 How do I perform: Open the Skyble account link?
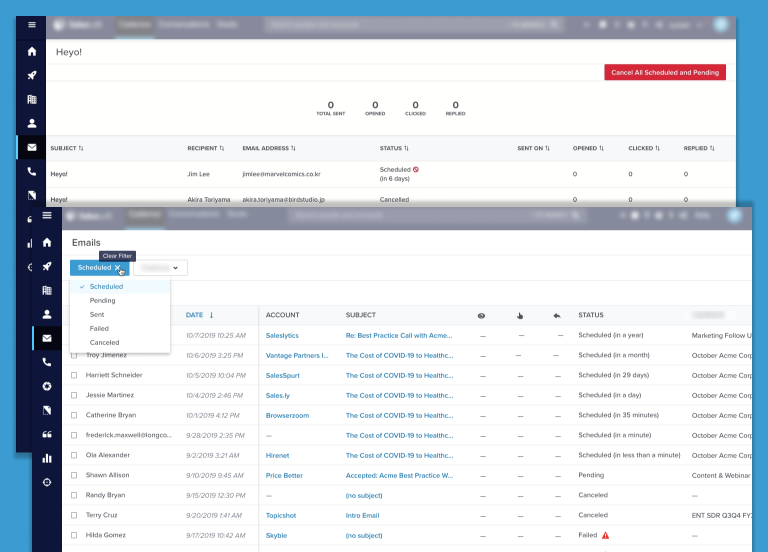[276, 535]
